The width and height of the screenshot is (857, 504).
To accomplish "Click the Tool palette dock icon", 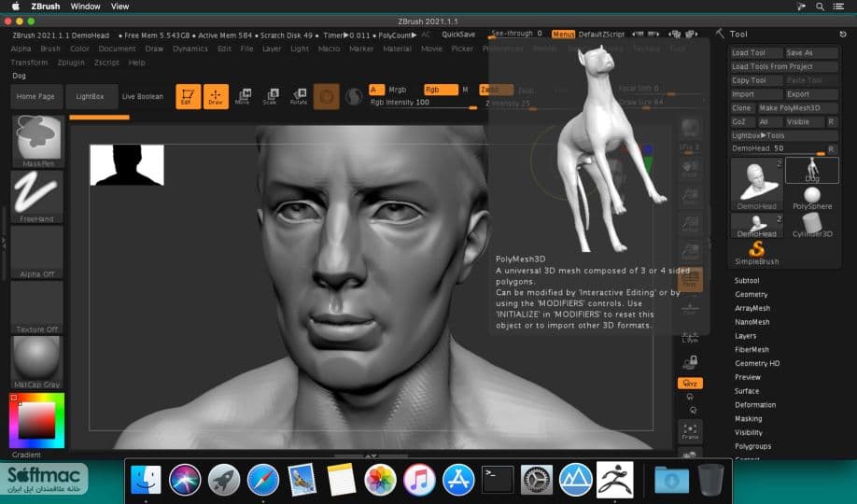I will (843, 34).
